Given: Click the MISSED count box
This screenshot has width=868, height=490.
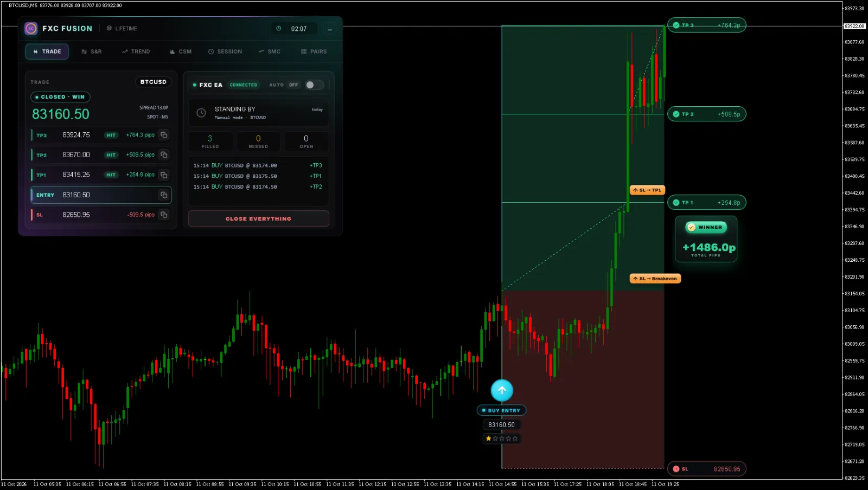Looking at the screenshot, I should (x=258, y=141).
